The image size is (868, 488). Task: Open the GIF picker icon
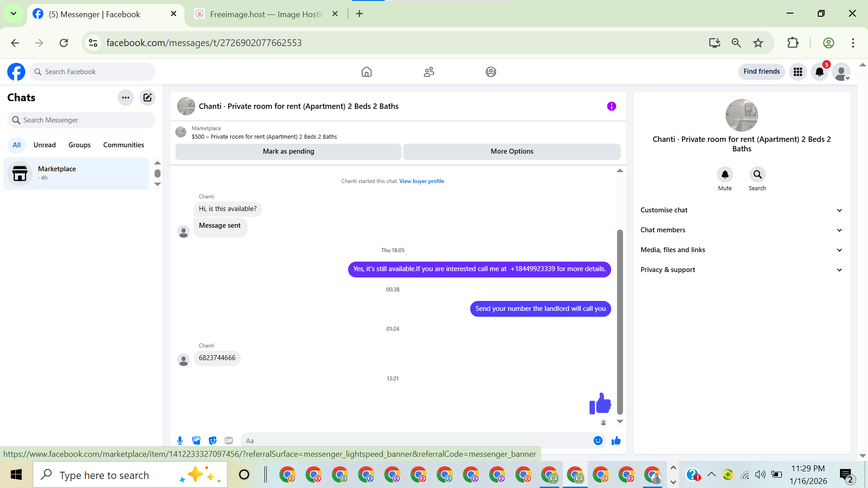[229, 441]
